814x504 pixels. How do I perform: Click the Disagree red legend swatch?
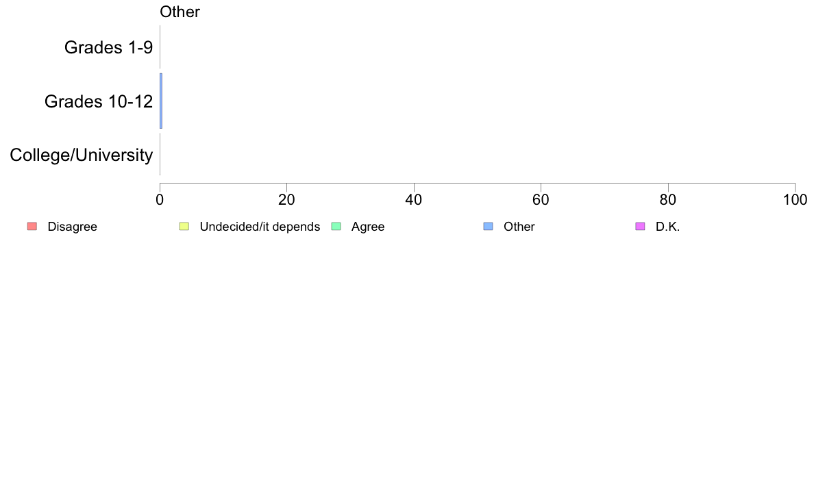[x=32, y=226]
